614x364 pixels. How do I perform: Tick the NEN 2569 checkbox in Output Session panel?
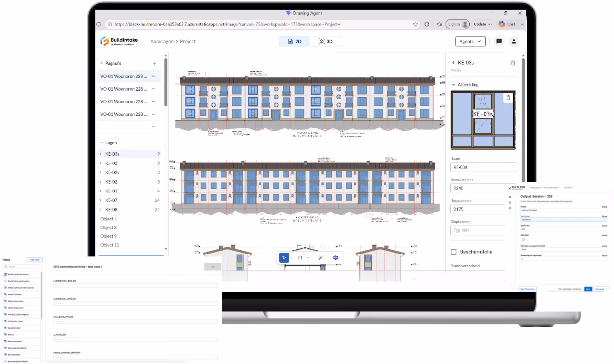tap(523, 239)
